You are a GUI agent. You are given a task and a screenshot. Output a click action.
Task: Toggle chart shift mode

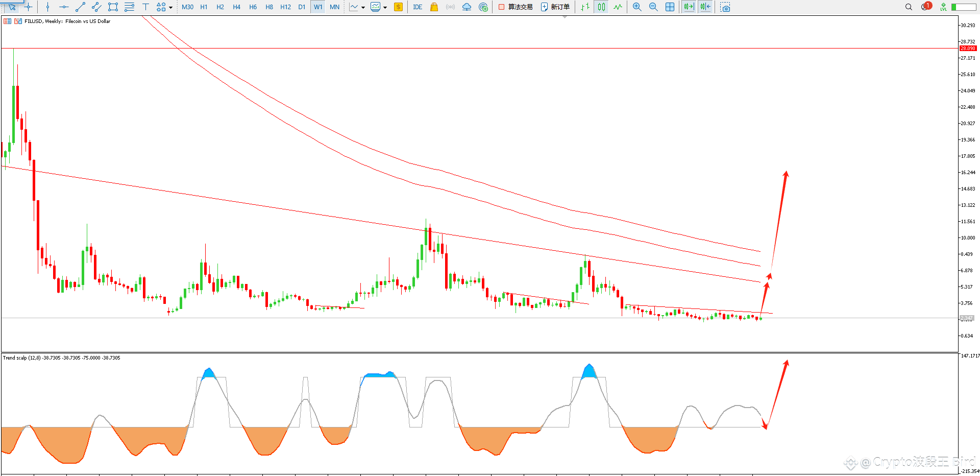pos(705,7)
